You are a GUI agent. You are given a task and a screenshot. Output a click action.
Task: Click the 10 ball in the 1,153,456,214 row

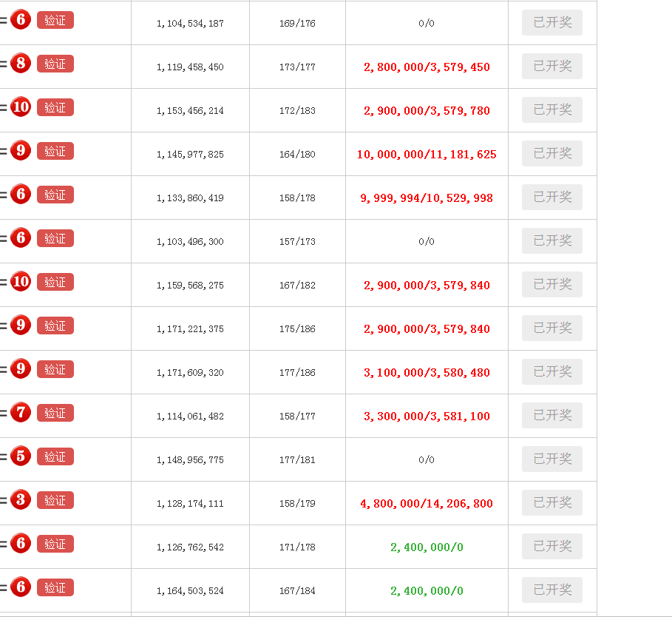click(21, 107)
